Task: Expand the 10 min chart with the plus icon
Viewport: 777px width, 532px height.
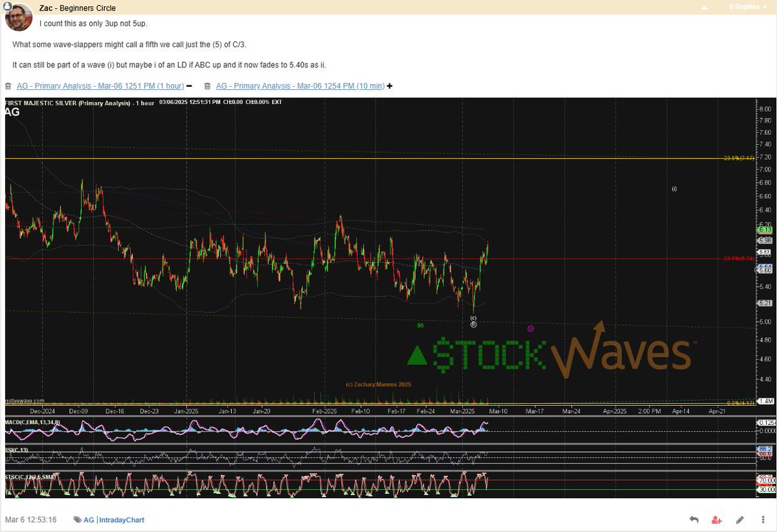Action: tap(389, 86)
